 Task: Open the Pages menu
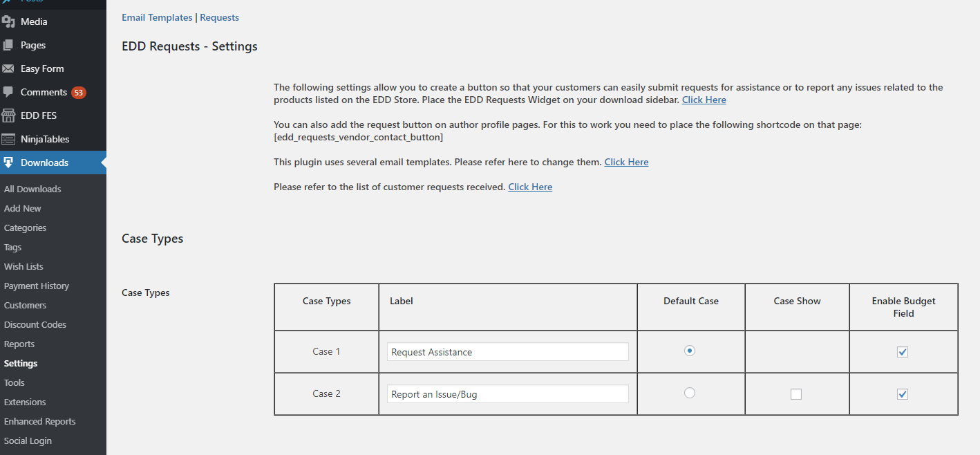pos(53,45)
